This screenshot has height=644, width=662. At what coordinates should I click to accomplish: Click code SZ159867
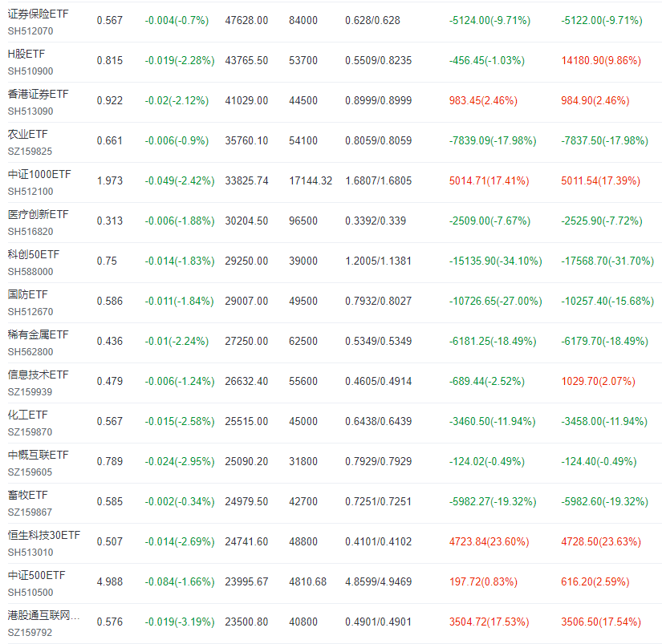pos(30,512)
